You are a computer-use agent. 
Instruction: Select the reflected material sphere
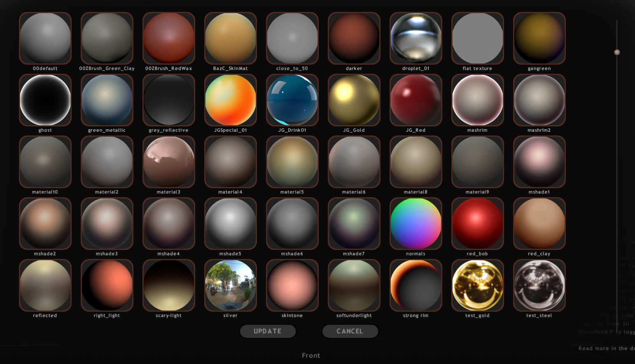45,285
